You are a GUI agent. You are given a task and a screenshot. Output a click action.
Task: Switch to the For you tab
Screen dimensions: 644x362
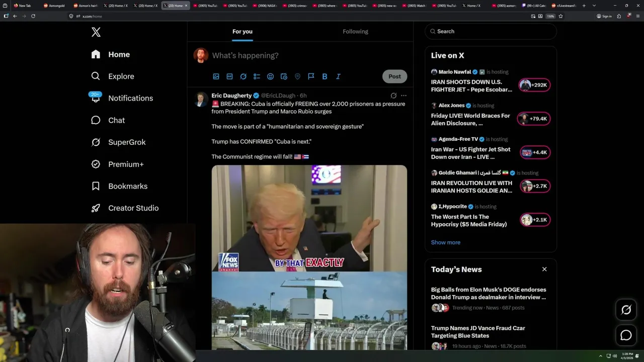point(243,31)
